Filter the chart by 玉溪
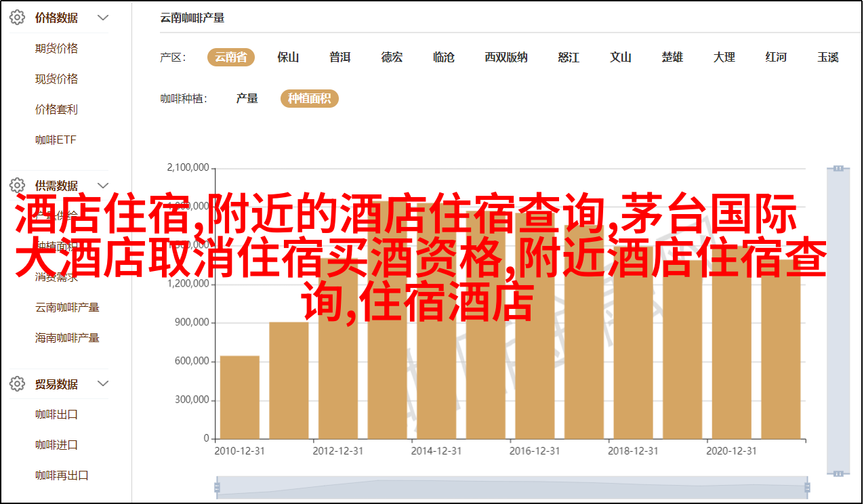This screenshot has width=864, height=504. [x=828, y=58]
